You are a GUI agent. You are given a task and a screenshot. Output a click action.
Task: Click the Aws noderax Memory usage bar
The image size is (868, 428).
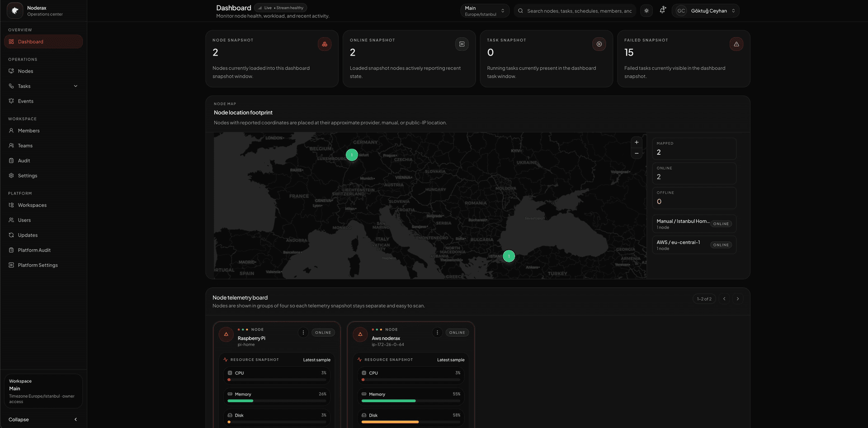coord(411,401)
